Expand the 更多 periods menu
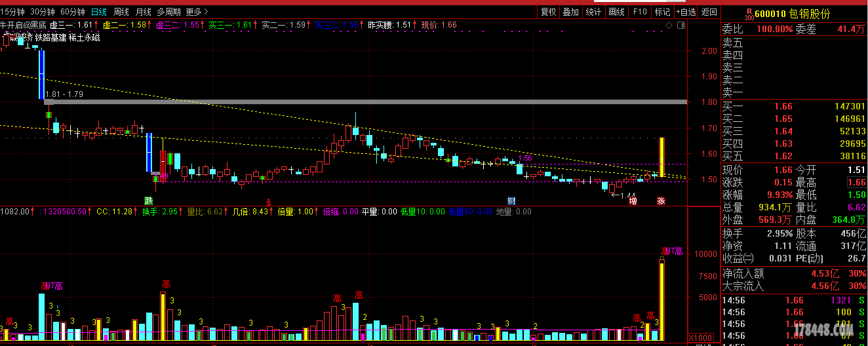This screenshot has height=346, width=868. (196, 12)
